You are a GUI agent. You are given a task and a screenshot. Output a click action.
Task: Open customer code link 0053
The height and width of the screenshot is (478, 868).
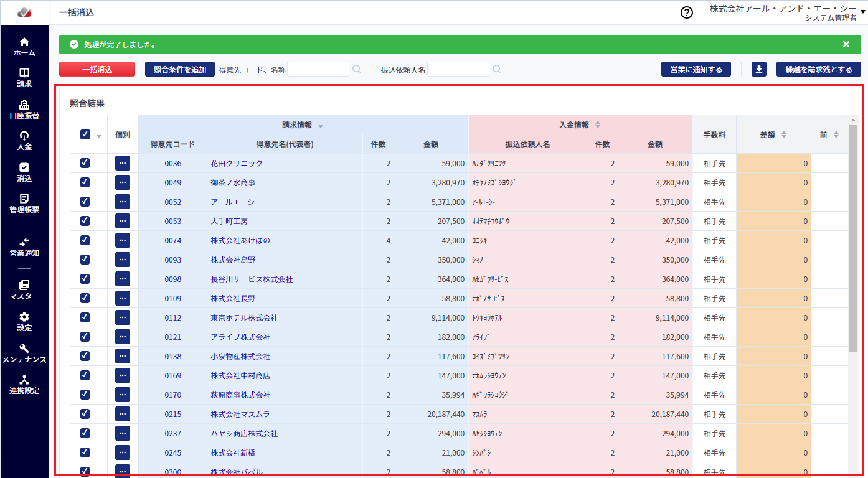click(173, 221)
